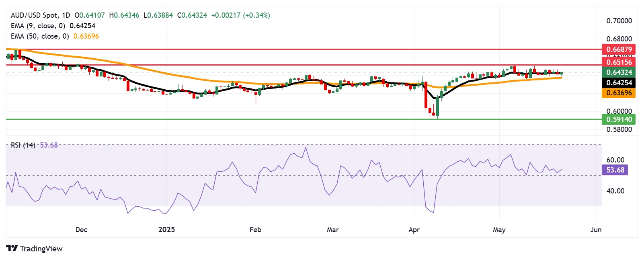
Task: Click the black 0.64254 EMA price tag
Action: 619,83
